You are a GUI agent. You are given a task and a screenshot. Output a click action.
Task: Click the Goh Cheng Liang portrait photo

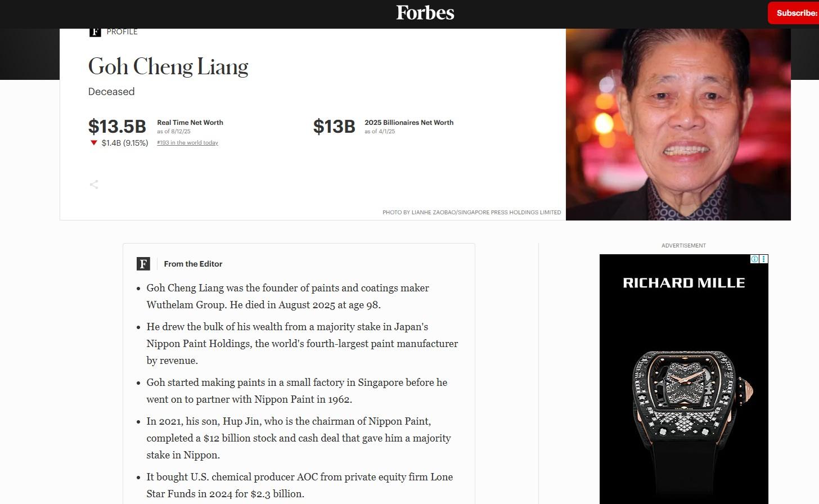coord(678,124)
